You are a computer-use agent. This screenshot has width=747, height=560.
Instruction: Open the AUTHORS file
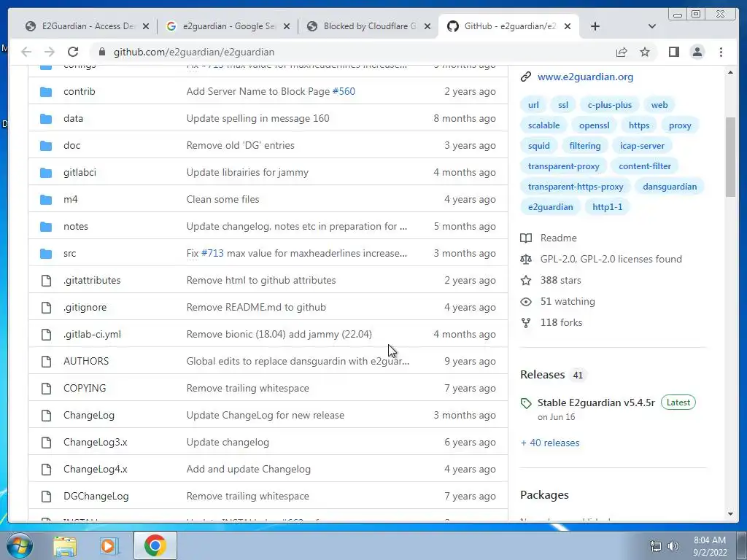(x=86, y=361)
